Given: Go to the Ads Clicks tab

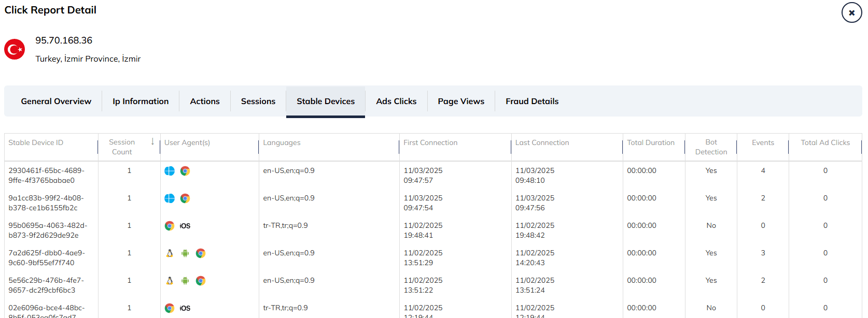Looking at the screenshot, I should 396,102.
